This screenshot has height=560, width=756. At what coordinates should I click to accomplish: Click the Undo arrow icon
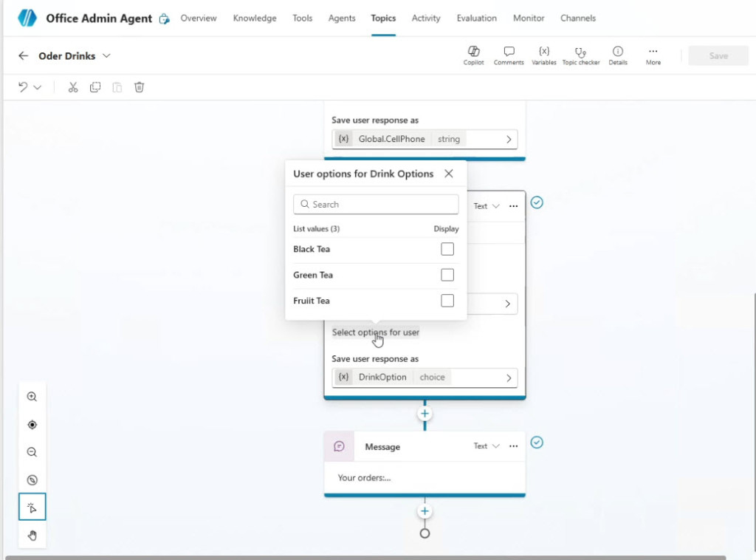point(23,87)
